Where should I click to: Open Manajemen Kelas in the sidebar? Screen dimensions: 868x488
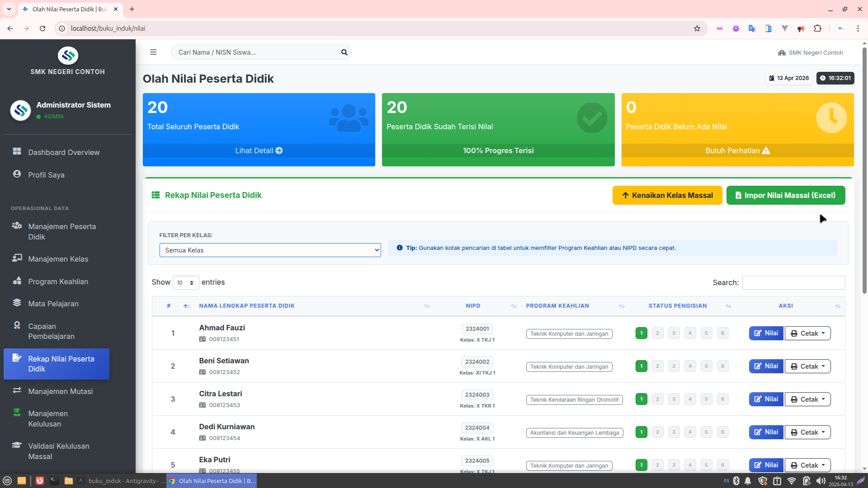pos(58,259)
